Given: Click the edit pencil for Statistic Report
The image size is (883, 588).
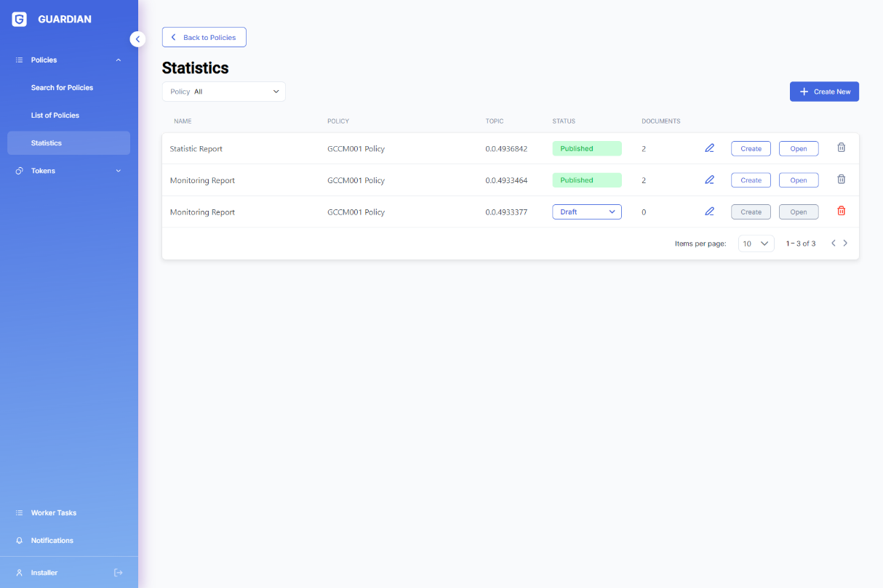Looking at the screenshot, I should [x=709, y=148].
